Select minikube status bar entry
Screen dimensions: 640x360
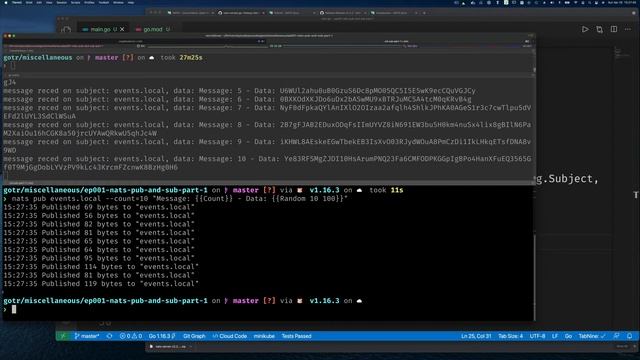264,336
